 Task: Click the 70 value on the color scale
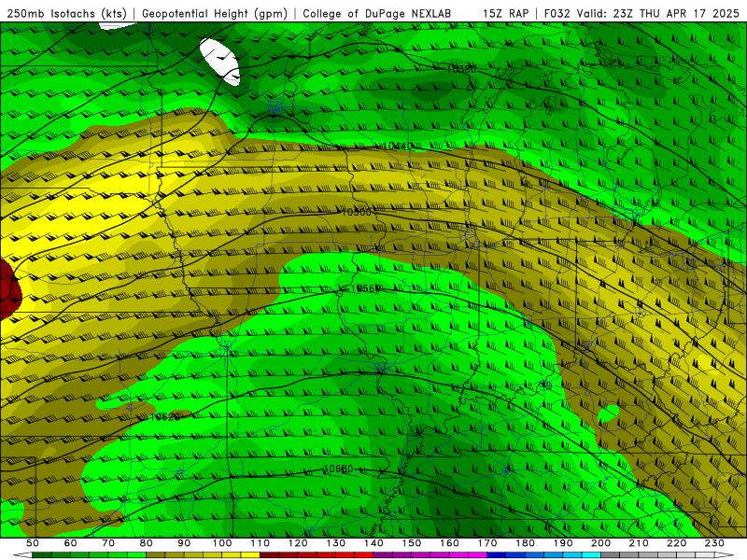click(108, 543)
